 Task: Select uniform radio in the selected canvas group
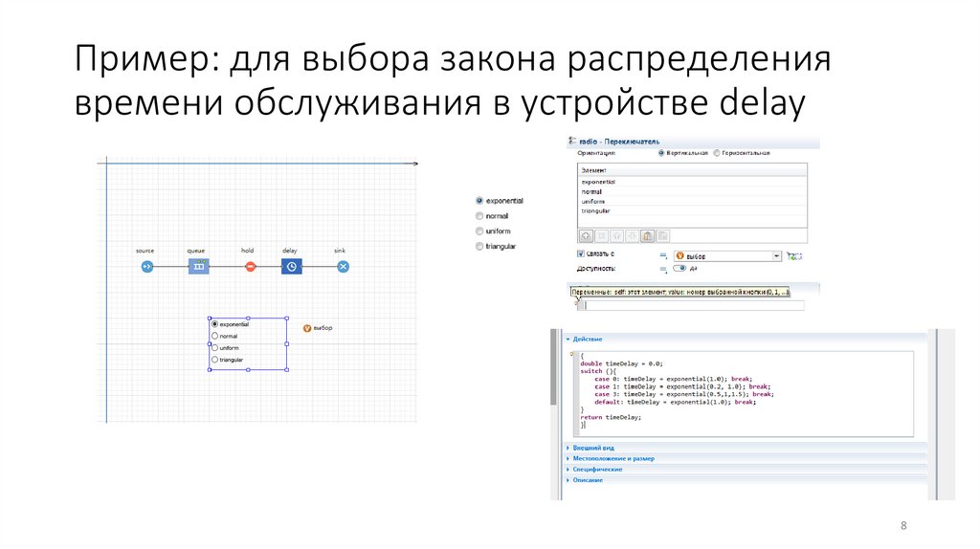click(215, 348)
